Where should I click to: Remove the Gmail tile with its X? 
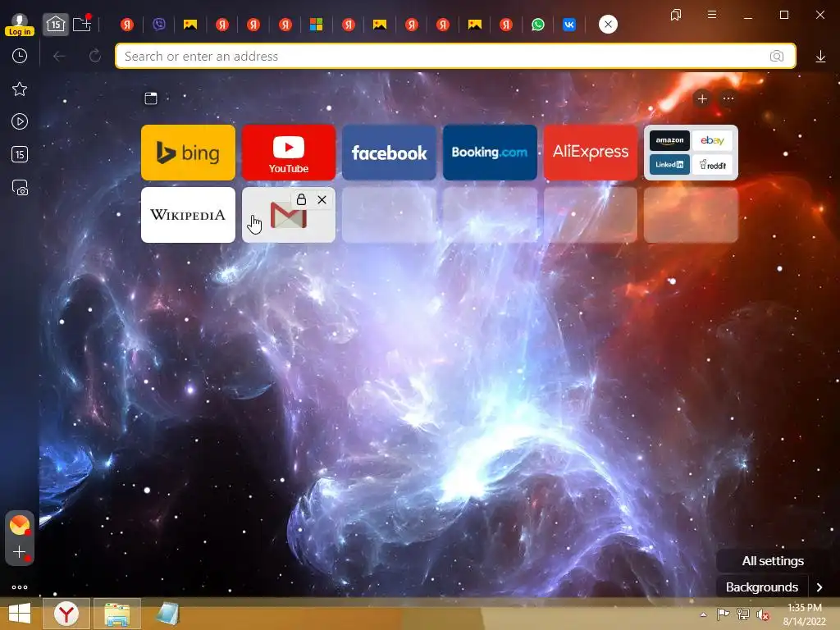coord(322,200)
